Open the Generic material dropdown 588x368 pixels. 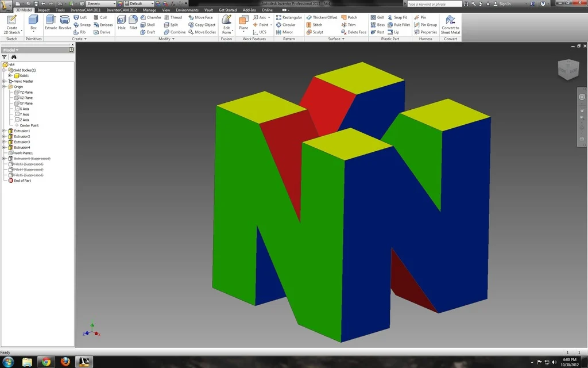pyautogui.click(x=101, y=3)
